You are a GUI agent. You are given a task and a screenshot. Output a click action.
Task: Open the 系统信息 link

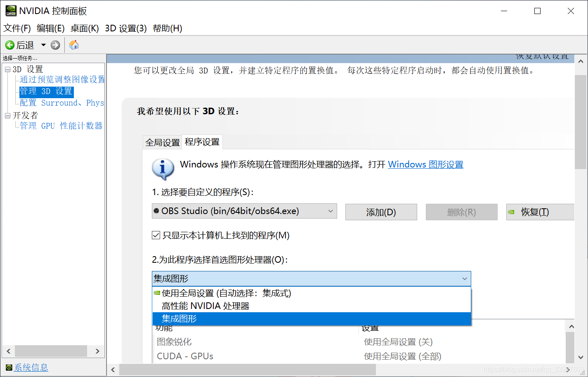pos(31,367)
